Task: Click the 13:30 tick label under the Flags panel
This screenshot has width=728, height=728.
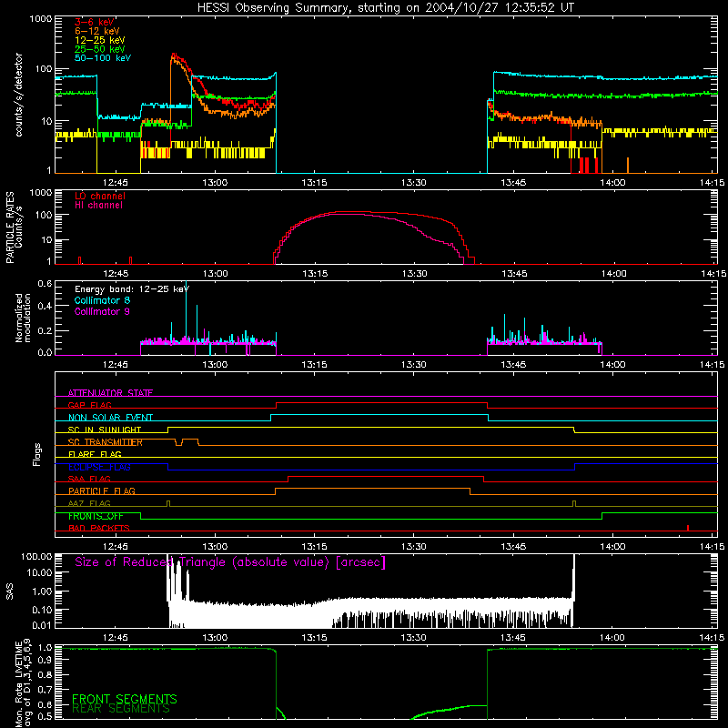Action: 414,547
